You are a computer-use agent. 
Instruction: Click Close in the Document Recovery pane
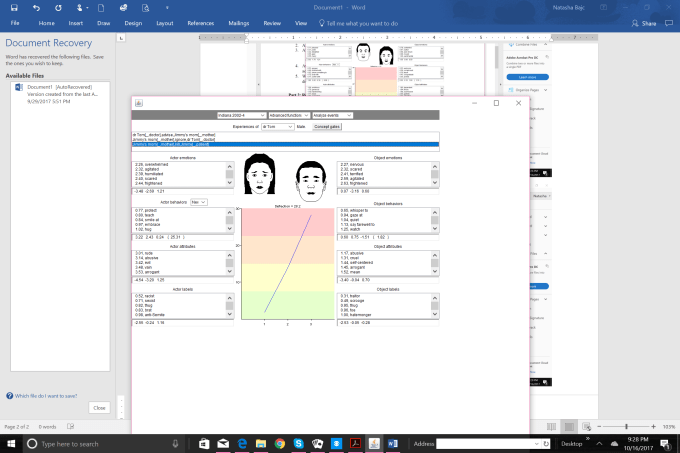(98, 407)
